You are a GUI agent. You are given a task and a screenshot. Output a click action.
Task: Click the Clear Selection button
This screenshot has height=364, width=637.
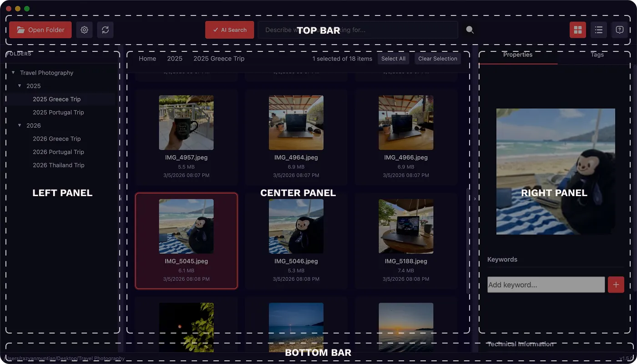(x=438, y=59)
